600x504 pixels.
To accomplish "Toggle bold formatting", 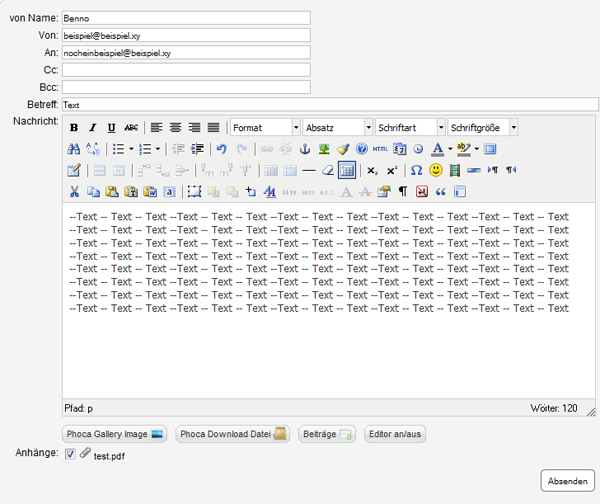I will tap(74, 128).
